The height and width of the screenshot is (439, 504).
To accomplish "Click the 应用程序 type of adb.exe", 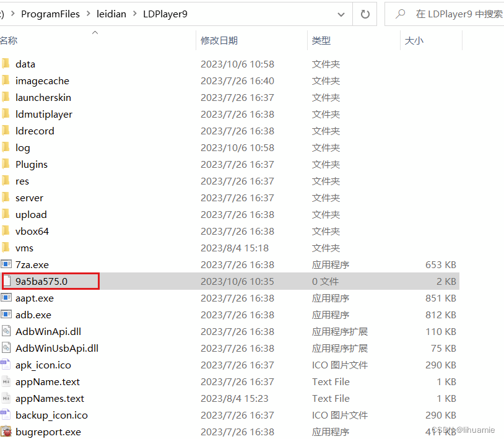I will (331, 315).
